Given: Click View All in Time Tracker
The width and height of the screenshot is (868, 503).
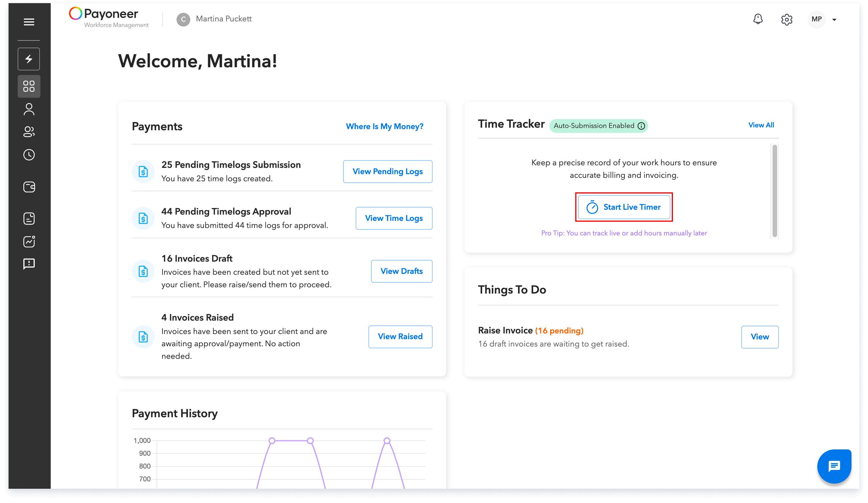Looking at the screenshot, I should [x=761, y=125].
